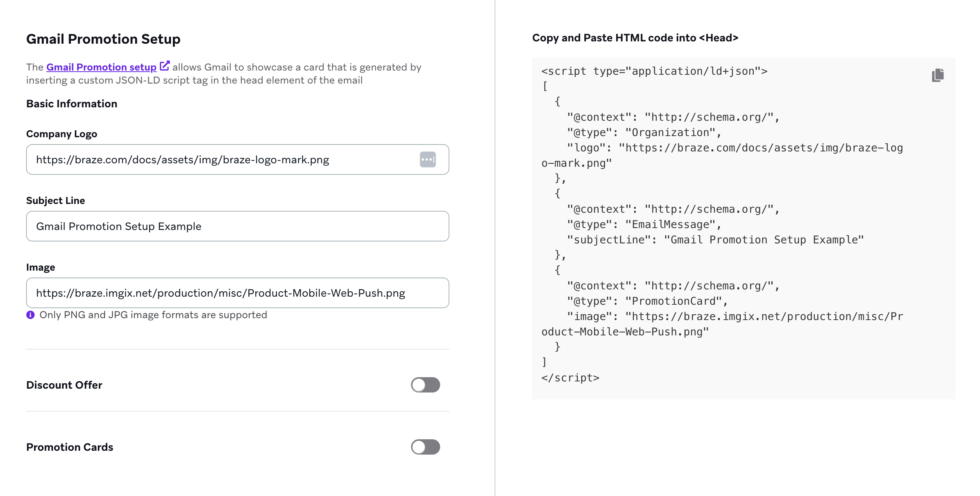980x496 pixels.
Task: Click the purple info icon under Image field
Action: 30,315
